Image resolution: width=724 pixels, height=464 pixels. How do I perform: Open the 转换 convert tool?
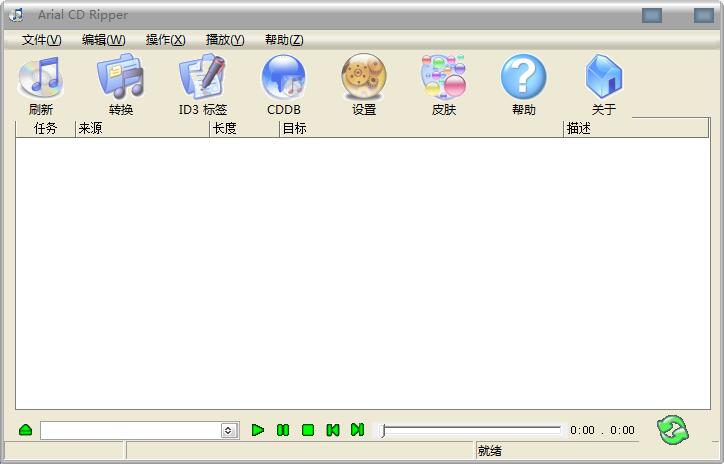coord(121,85)
